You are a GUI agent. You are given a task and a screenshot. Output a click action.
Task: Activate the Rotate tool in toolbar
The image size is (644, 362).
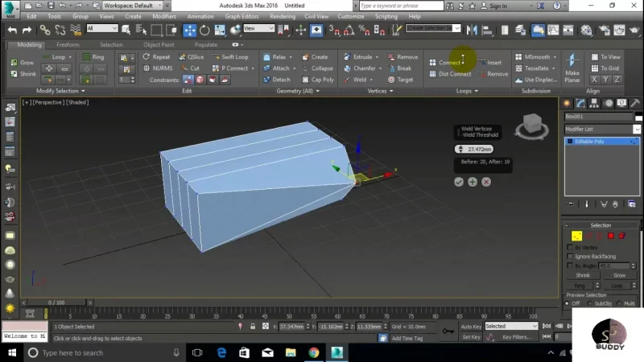coord(205,30)
